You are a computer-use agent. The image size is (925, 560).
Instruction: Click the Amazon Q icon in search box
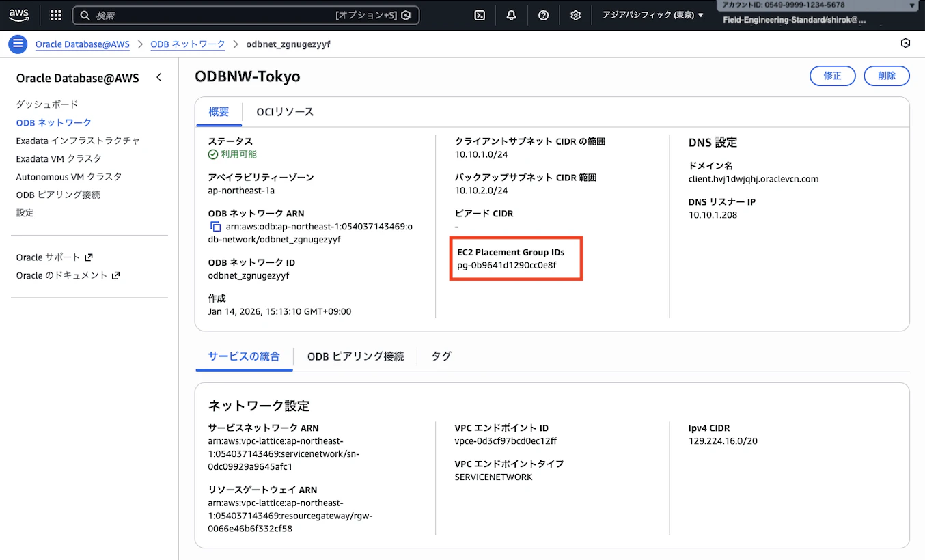pos(406,15)
